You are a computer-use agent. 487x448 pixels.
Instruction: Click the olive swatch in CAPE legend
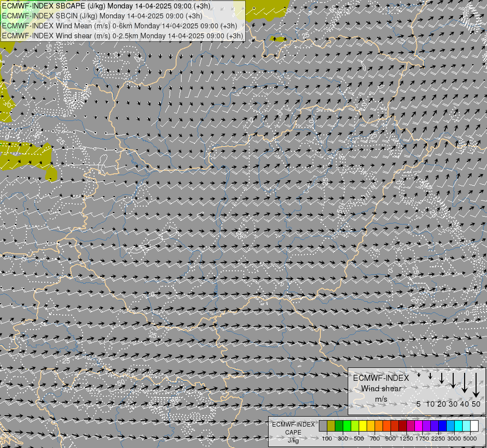(331, 426)
